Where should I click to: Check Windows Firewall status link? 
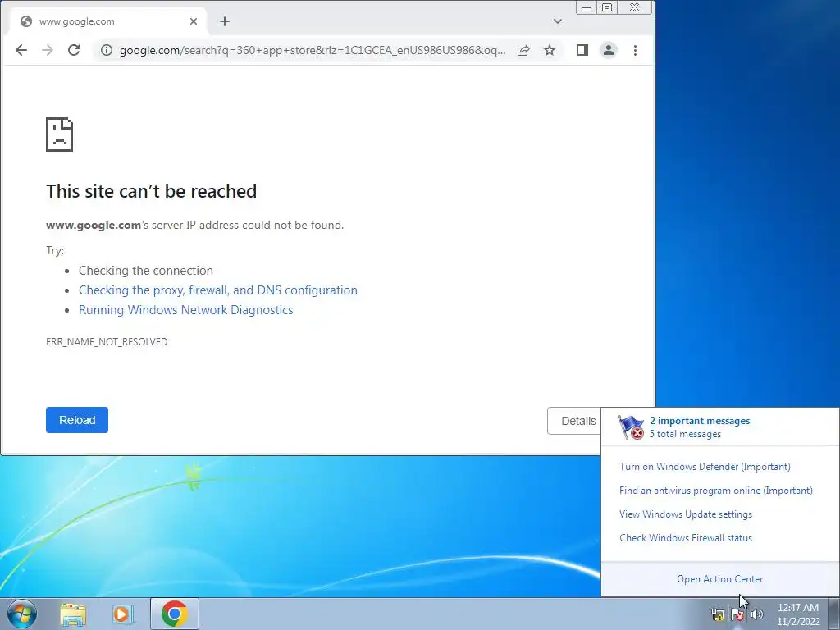pyautogui.click(x=686, y=538)
